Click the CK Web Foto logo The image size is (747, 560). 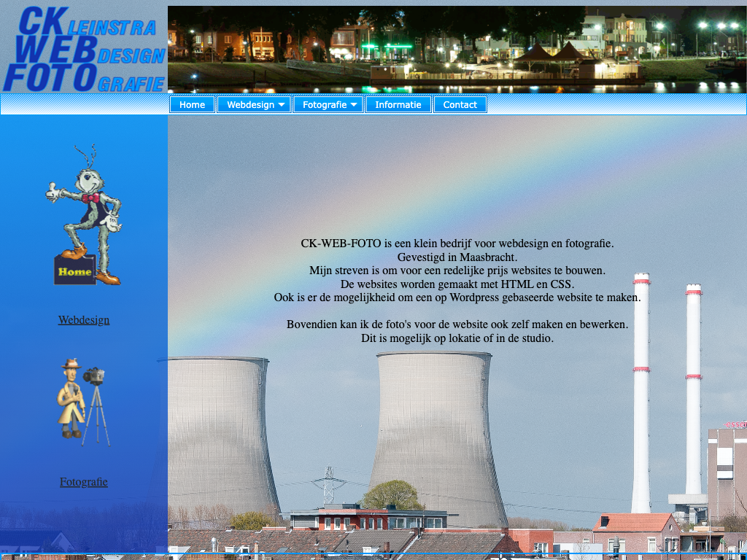coord(84,49)
